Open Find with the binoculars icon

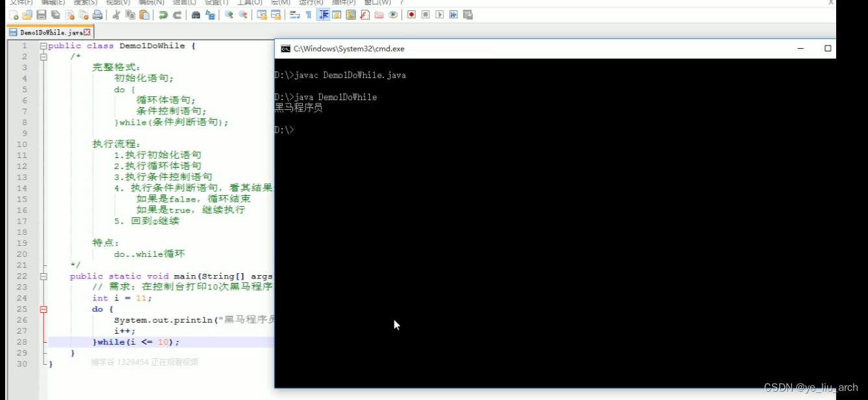pyautogui.click(x=196, y=14)
